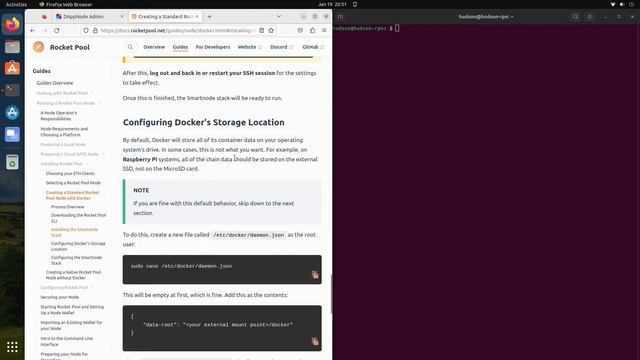
Task: Bookmark this page with the star
Action: [x=271, y=31]
